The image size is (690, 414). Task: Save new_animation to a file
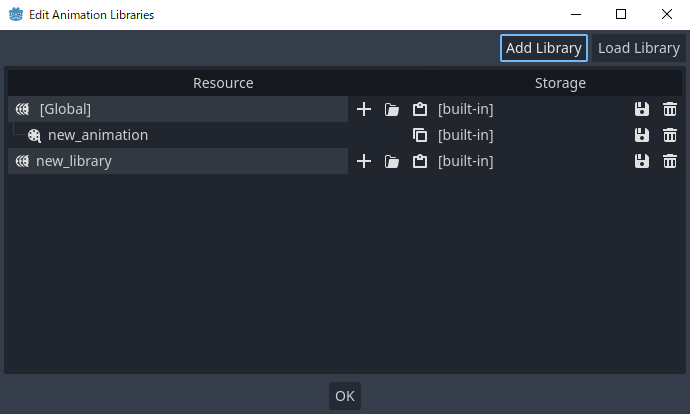coord(642,135)
